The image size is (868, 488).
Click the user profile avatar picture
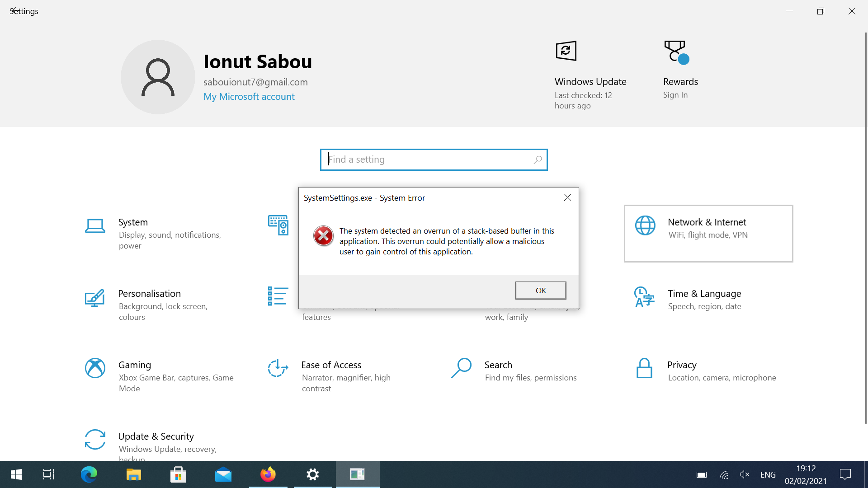click(x=158, y=77)
